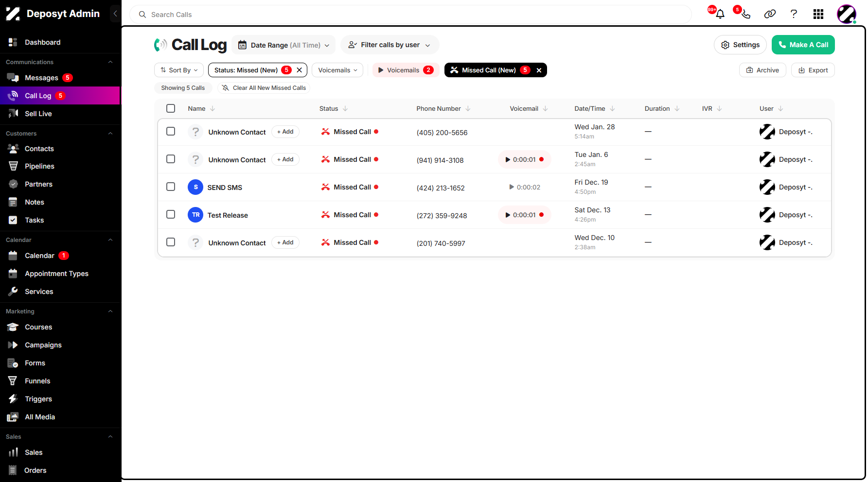Collapse the Communications sidebar section
The width and height of the screenshot is (868, 482).
(110, 62)
